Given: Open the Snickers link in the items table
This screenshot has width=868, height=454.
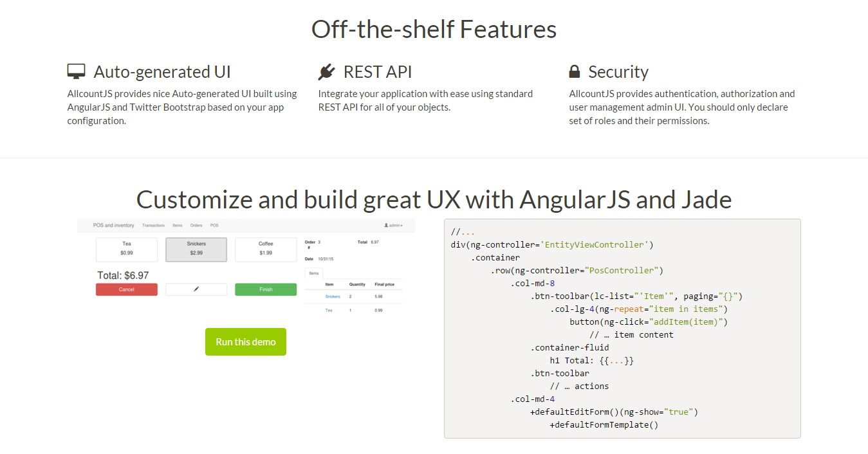Looking at the screenshot, I should (332, 296).
